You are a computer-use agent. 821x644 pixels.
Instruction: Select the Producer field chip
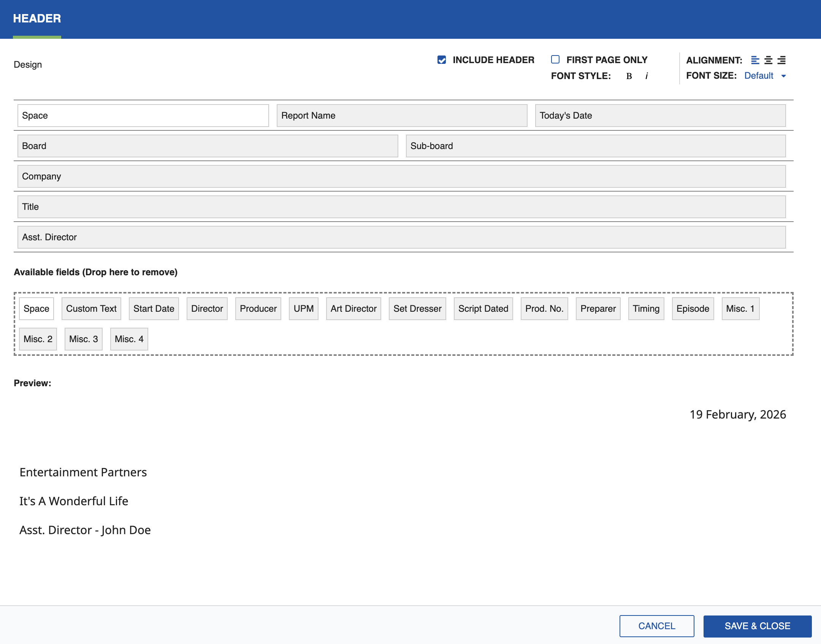(258, 309)
